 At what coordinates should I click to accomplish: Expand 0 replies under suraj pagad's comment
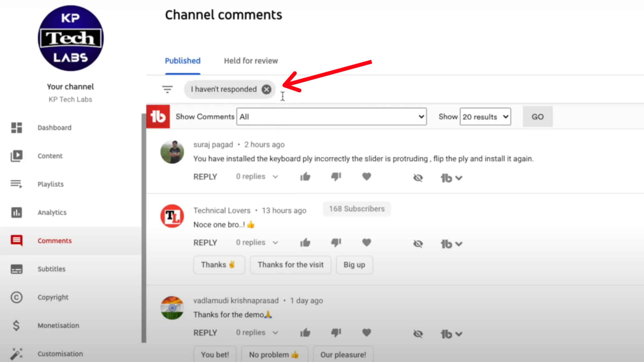[x=257, y=177]
